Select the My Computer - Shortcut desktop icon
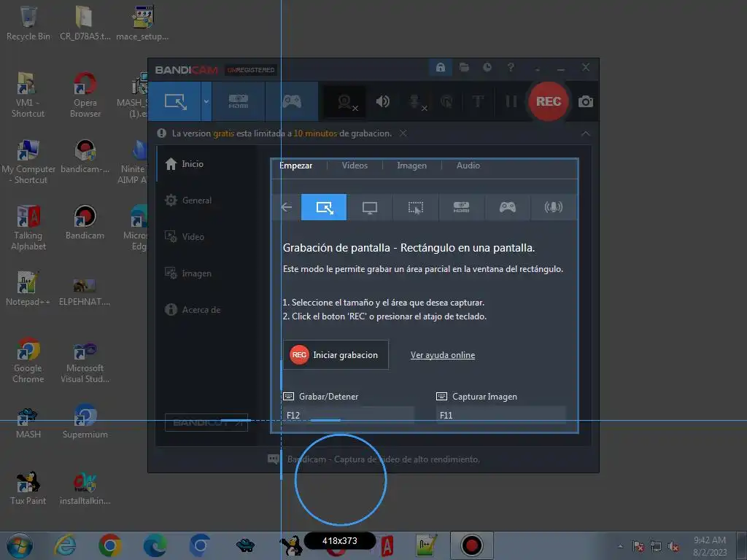The width and height of the screenshot is (747, 560). click(x=28, y=161)
